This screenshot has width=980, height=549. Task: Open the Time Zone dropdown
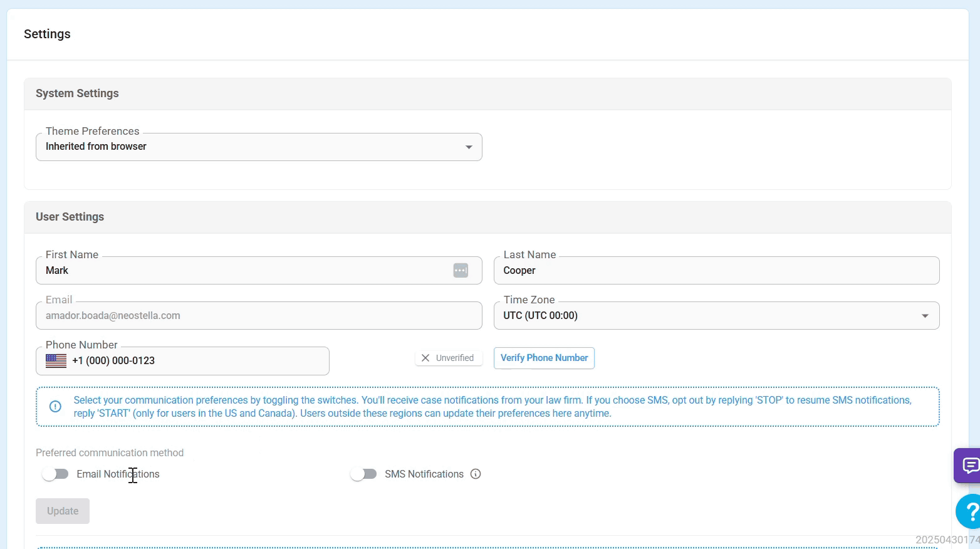pyautogui.click(x=717, y=315)
